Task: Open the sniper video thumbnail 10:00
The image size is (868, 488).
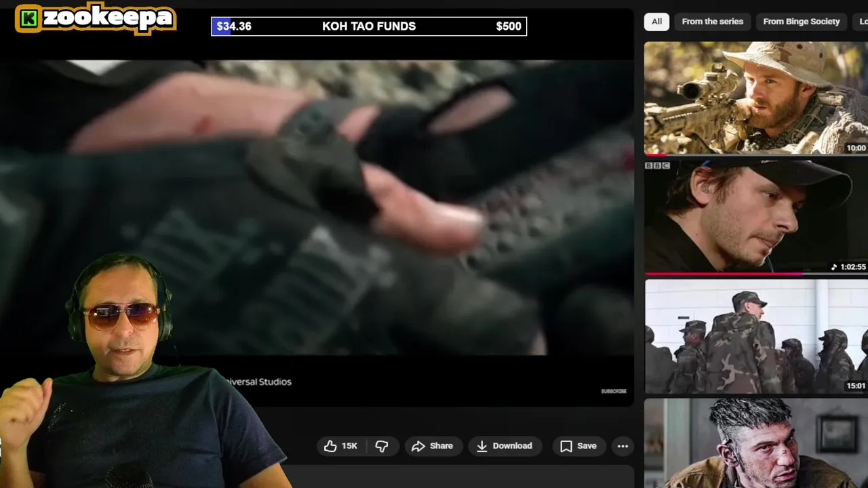Action: tap(755, 98)
